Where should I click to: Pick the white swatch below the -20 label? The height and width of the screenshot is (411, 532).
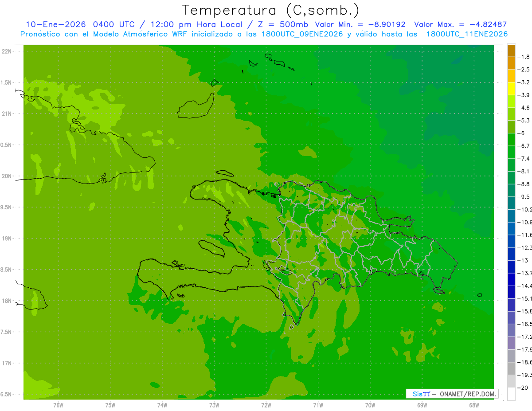pos(511,394)
